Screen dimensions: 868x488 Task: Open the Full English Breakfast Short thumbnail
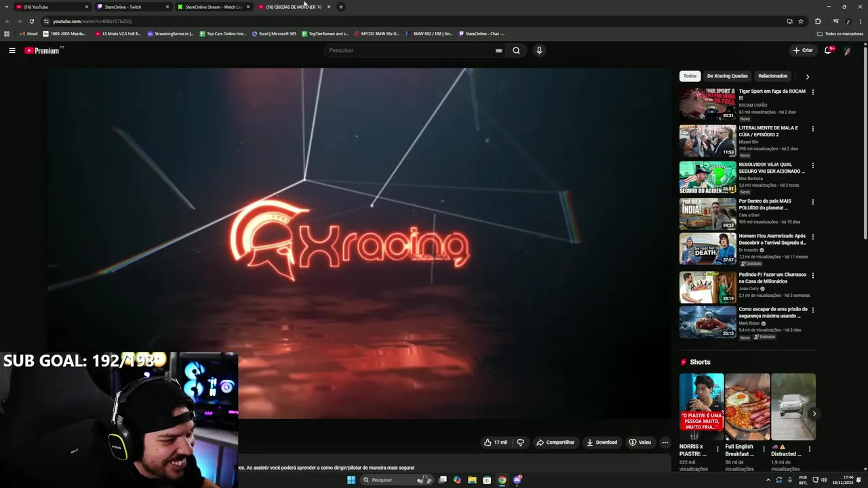[x=747, y=407]
